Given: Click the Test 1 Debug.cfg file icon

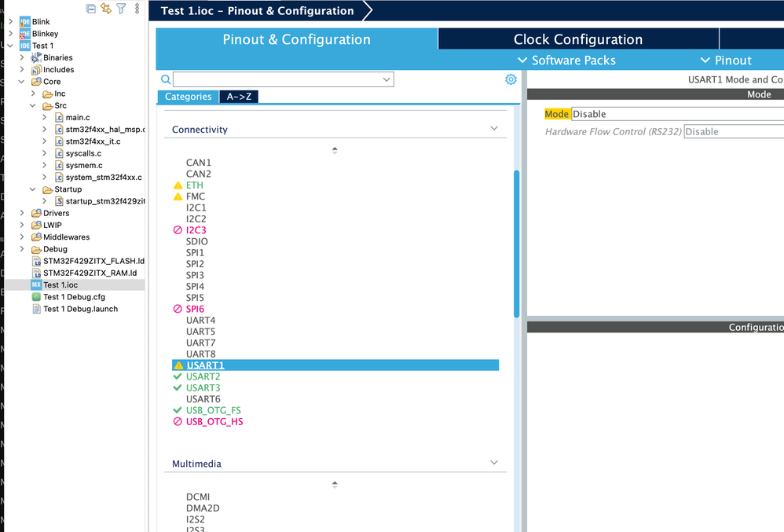Looking at the screenshot, I should pos(36,296).
